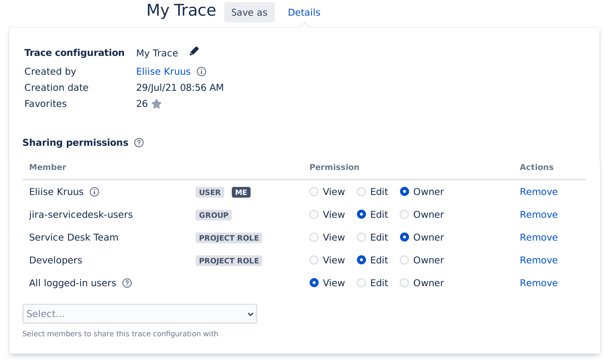Open the Select members dropdown

tap(140, 314)
